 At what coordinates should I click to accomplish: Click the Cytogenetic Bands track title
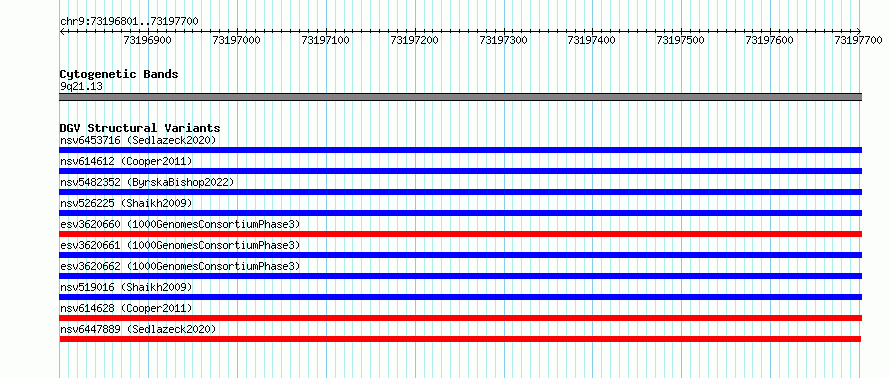tap(119, 74)
